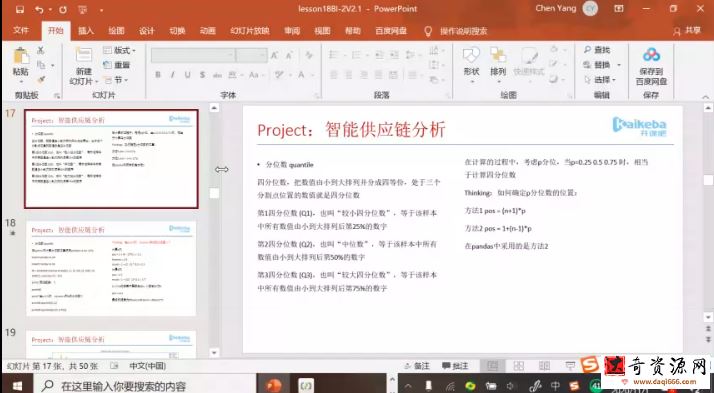Click the PowerPoint icon in Windows taskbar
Image resolution: width=714 pixels, height=393 pixels.
273,385
